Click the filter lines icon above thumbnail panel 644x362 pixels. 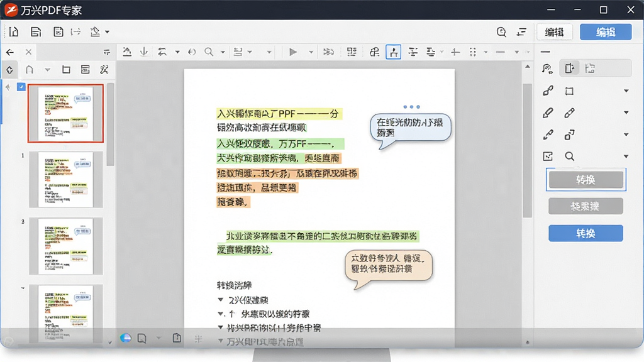(x=107, y=52)
